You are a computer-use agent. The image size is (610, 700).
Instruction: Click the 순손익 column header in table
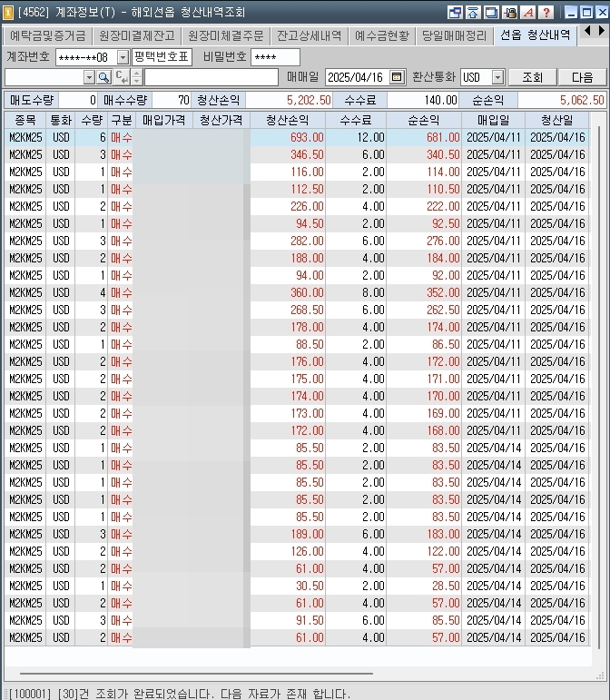424,120
